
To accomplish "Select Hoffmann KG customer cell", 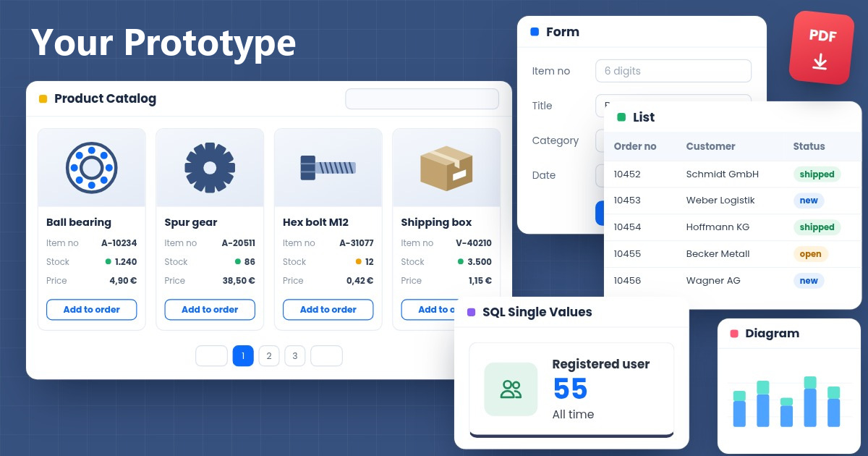I will tap(718, 227).
